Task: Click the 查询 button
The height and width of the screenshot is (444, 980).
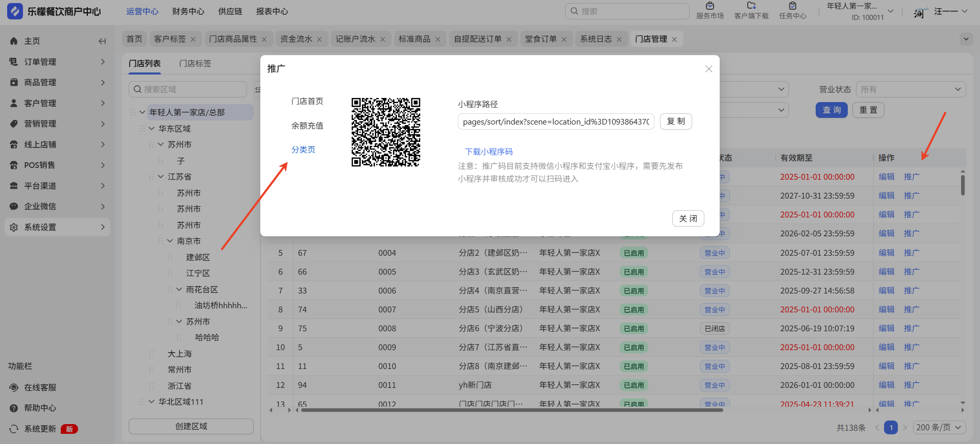Action: (831, 110)
